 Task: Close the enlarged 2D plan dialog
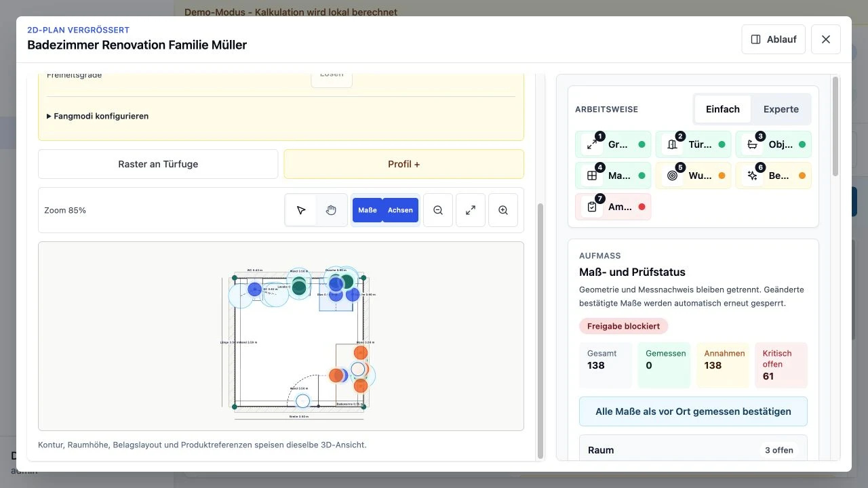pyautogui.click(x=826, y=39)
